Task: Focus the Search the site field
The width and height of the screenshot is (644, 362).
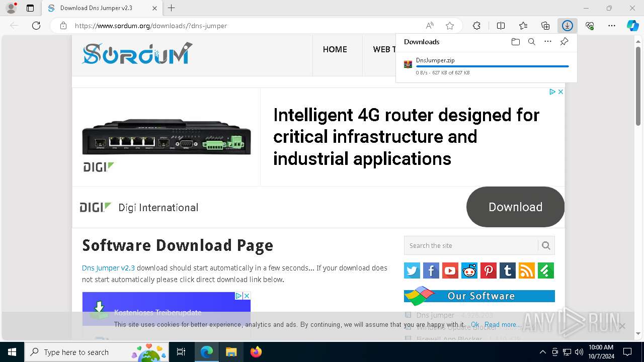Action: [471, 245]
